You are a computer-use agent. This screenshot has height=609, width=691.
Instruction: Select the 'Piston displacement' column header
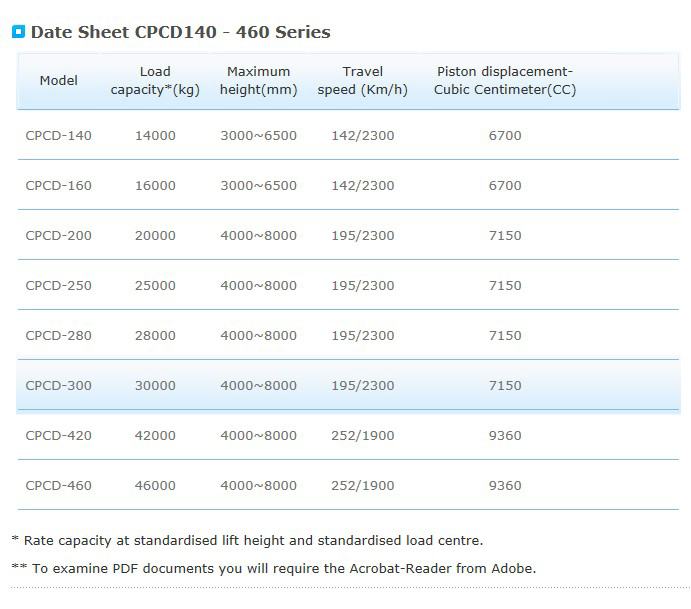pyautogui.click(x=505, y=80)
